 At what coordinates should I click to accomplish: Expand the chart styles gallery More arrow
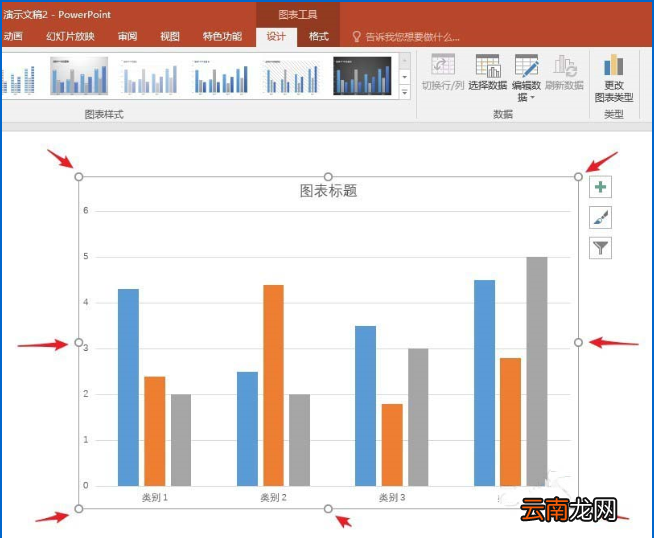[405, 93]
